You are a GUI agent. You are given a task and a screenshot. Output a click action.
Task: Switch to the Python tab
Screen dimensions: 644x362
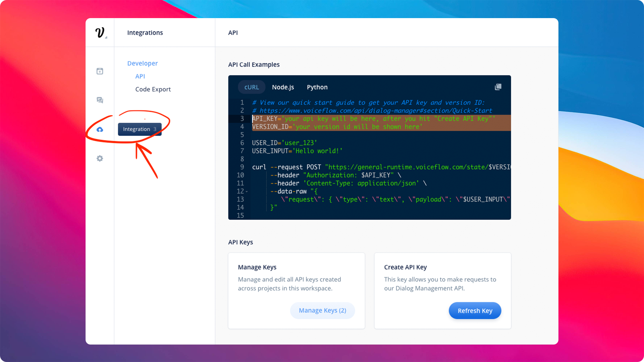tap(318, 87)
